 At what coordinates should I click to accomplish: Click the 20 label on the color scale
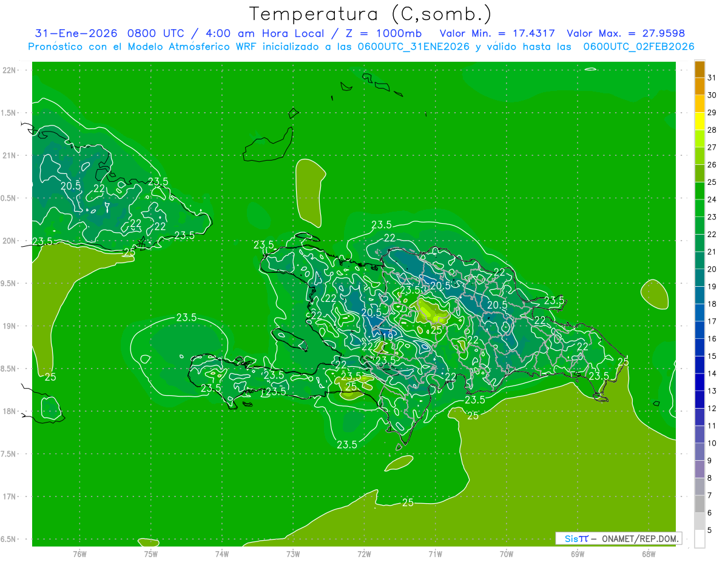[x=712, y=269]
